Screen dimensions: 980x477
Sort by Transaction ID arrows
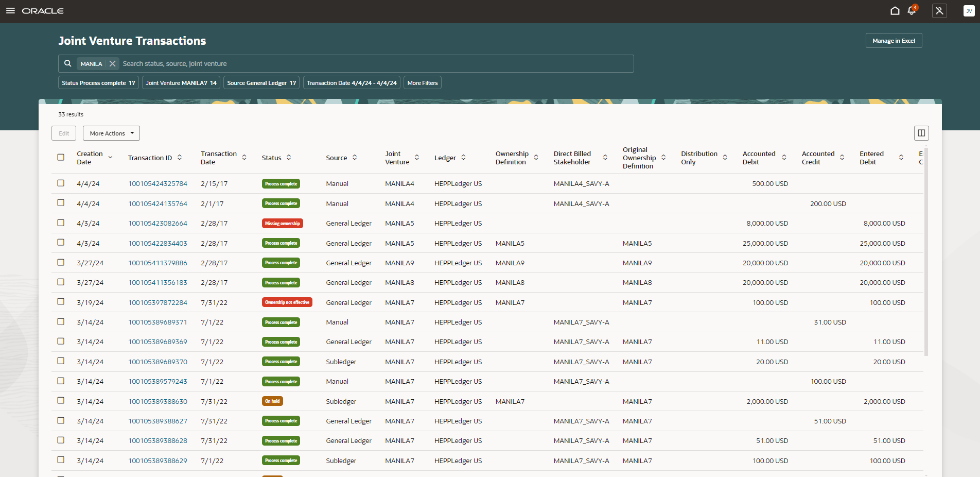180,158
